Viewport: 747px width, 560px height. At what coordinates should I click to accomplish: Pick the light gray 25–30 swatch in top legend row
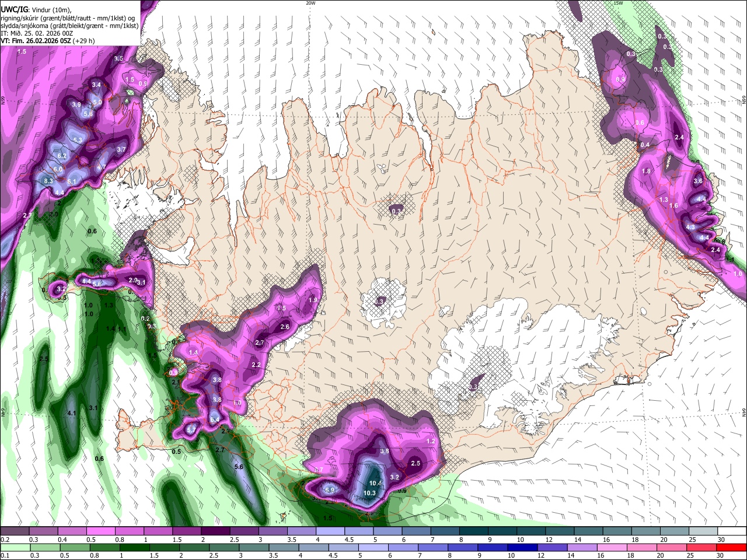pos(703,531)
